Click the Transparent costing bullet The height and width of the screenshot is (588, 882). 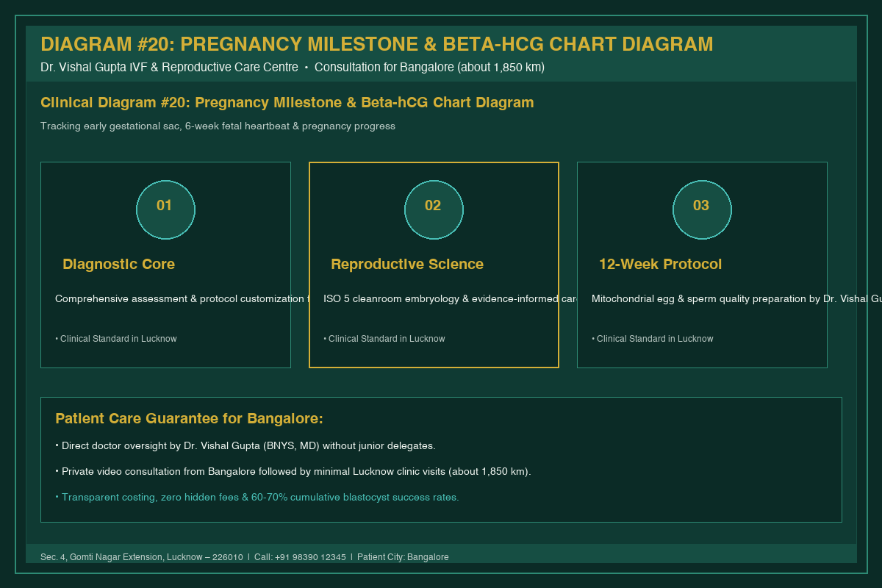(x=257, y=498)
